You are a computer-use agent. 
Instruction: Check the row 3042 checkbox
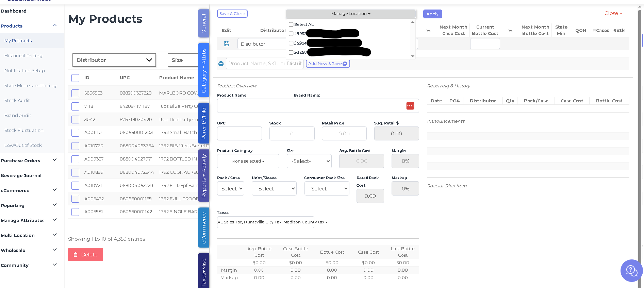(75, 120)
